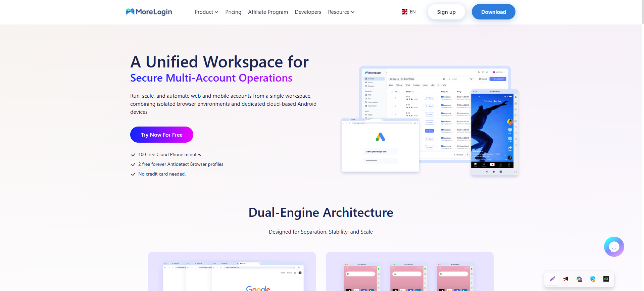Click the pink cloud phones preview card

click(x=410, y=271)
